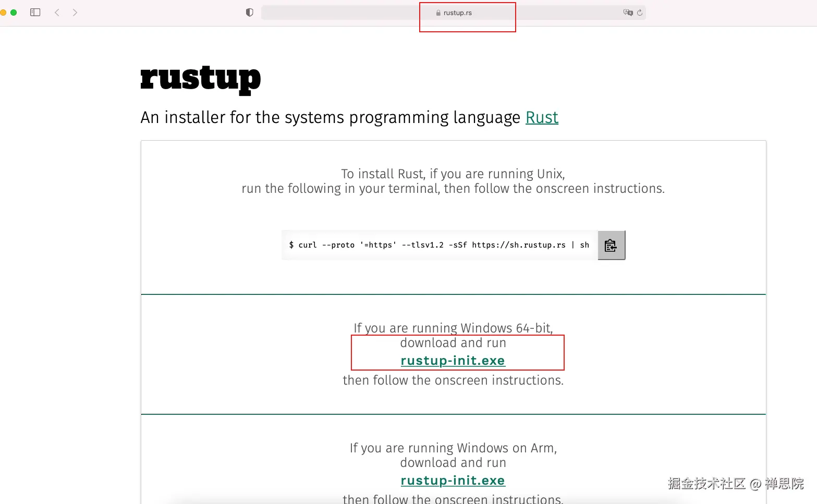Go back with the back arrow
The width and height of the screenshot is (817, 504).
tap(57, 13)
